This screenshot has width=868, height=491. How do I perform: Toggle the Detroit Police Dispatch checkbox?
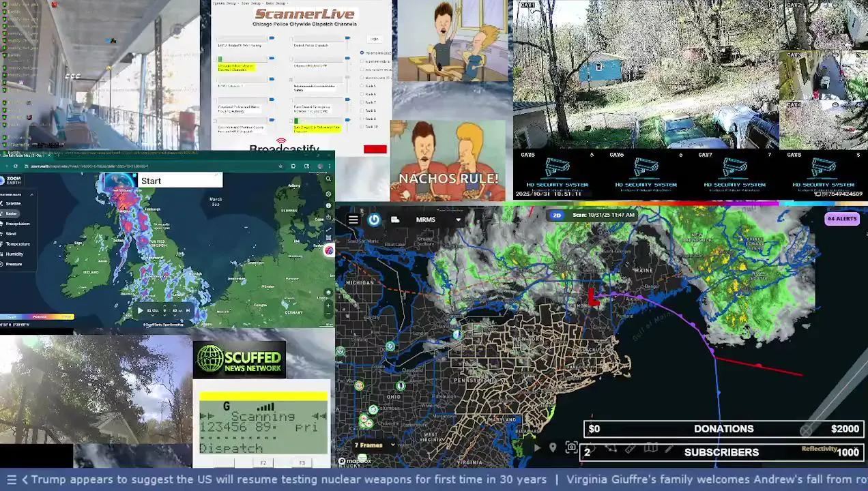pos(291,39)
